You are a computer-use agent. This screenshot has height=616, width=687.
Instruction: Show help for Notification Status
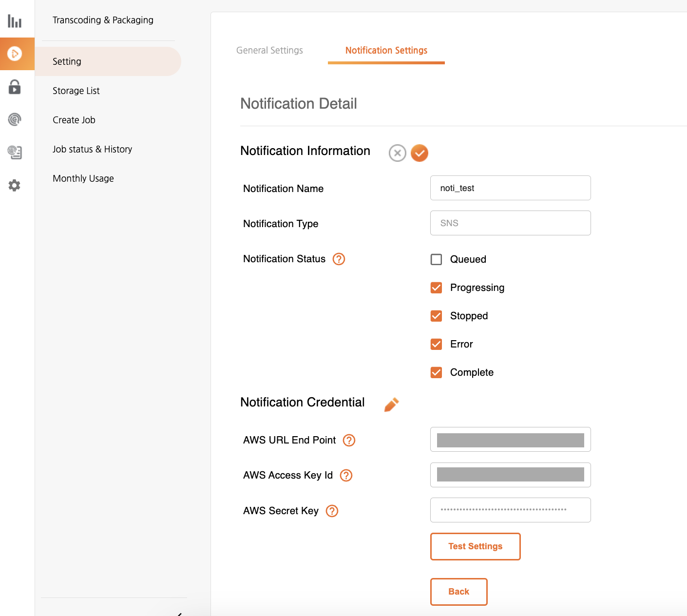point(339,259)
